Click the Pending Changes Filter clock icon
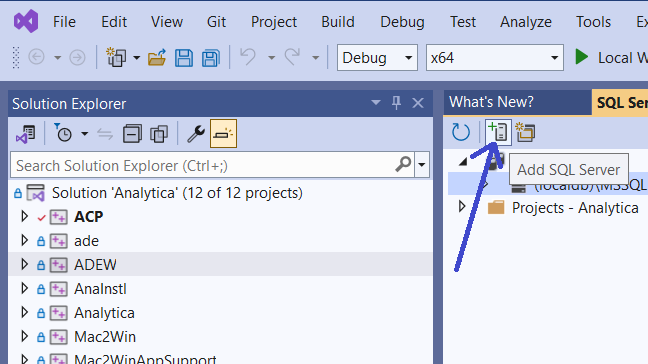The image size is (648, 364). 63,133
